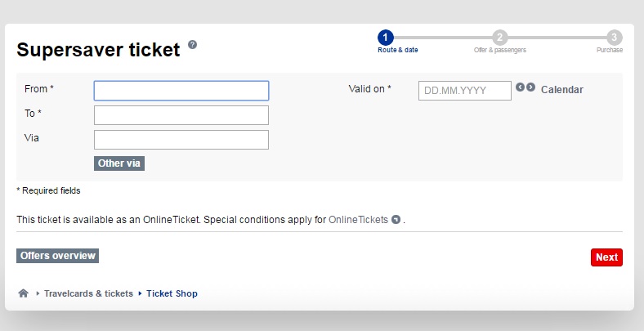Focus the From input field

point(181,91)
